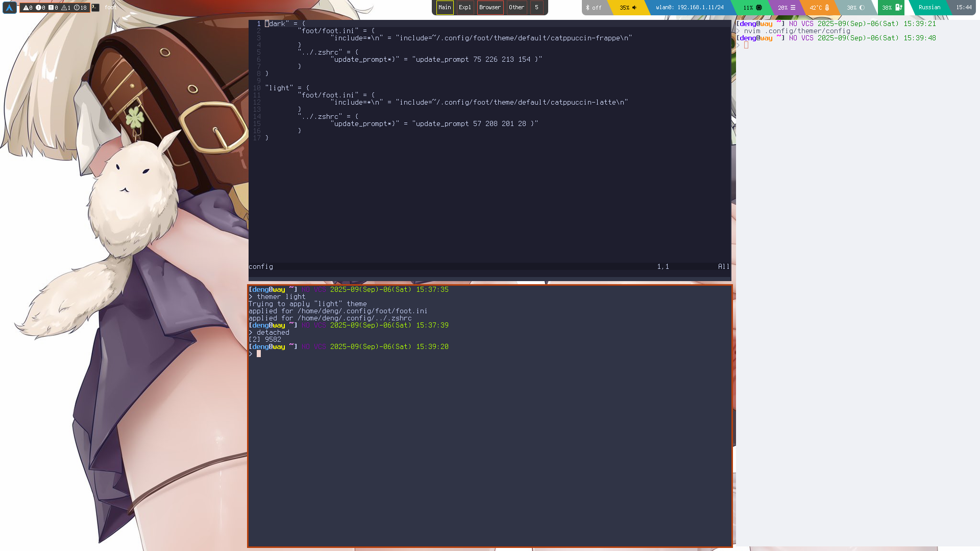This screenshot has height=551, width=980.
Task: Switch the Russian keyboard layout
Action: 929,8
